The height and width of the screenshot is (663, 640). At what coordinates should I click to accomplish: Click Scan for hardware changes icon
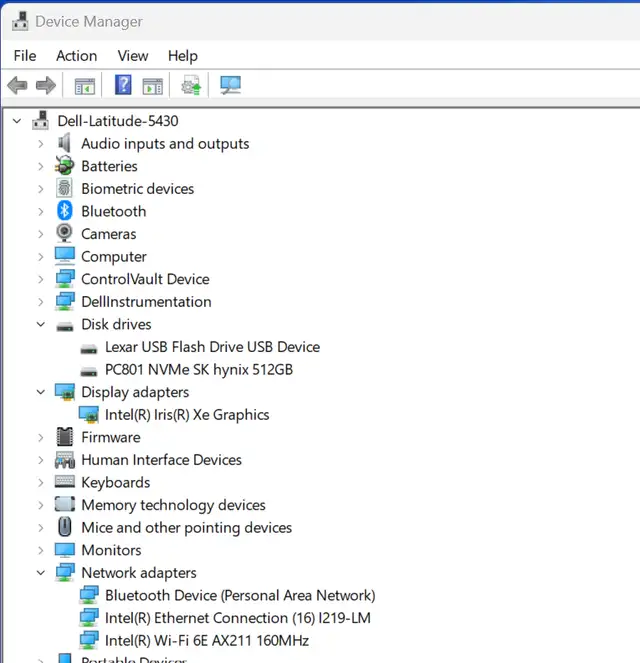point(230,85)
